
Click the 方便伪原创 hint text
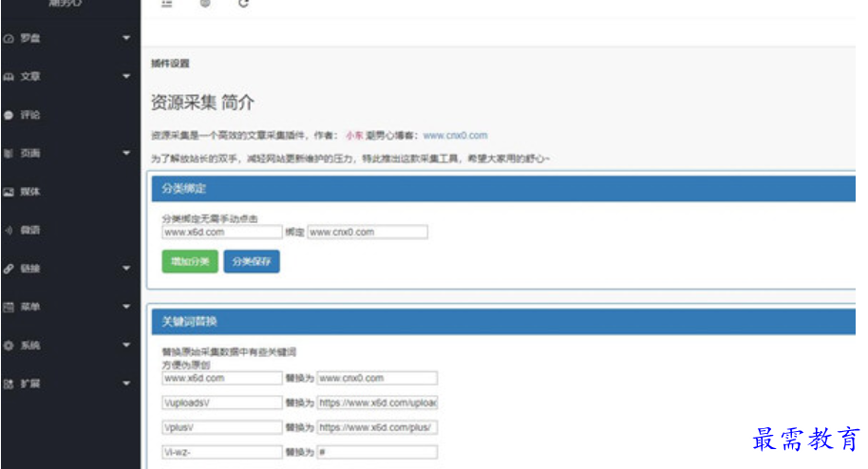(x=186, y=365)
